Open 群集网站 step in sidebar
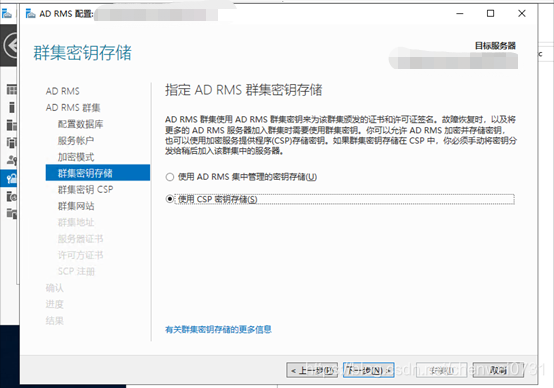554x388 pixels. tap(76, 206)
